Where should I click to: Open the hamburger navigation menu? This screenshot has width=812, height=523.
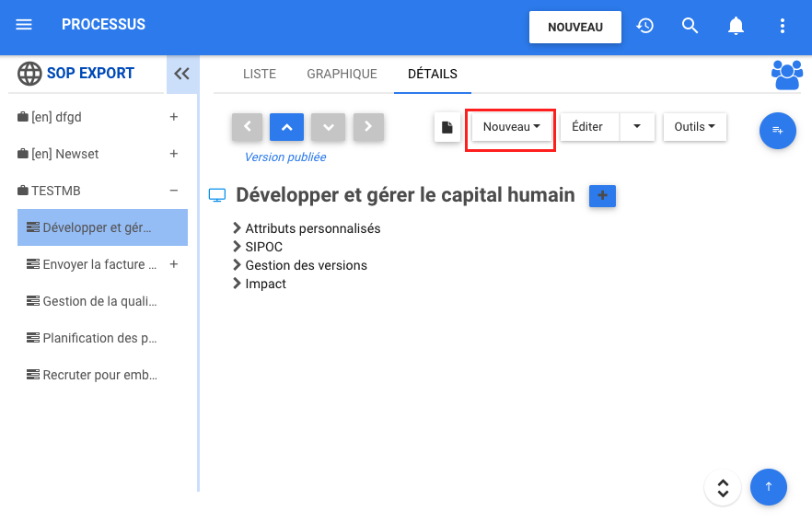[24, 24]
